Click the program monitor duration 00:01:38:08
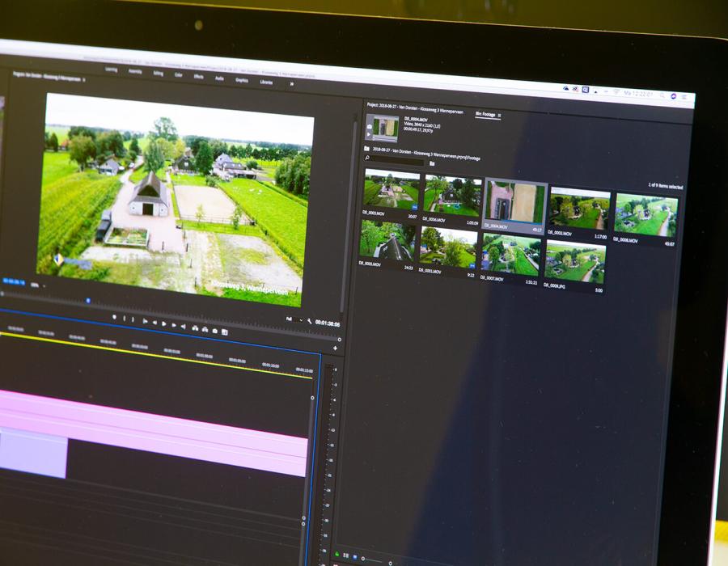This screenshot has height=566, width=728. tap(328, 323)
